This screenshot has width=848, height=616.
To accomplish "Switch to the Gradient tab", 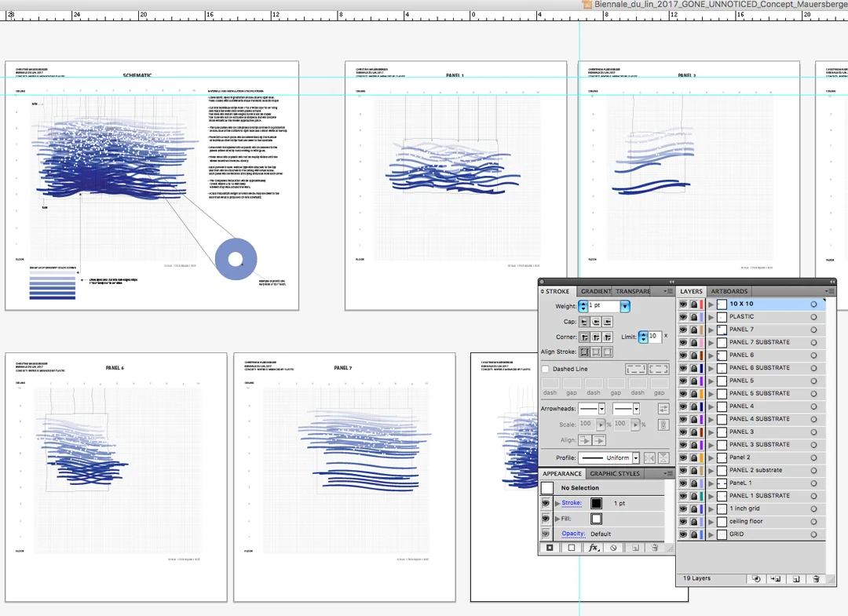I will coord(595,291).
